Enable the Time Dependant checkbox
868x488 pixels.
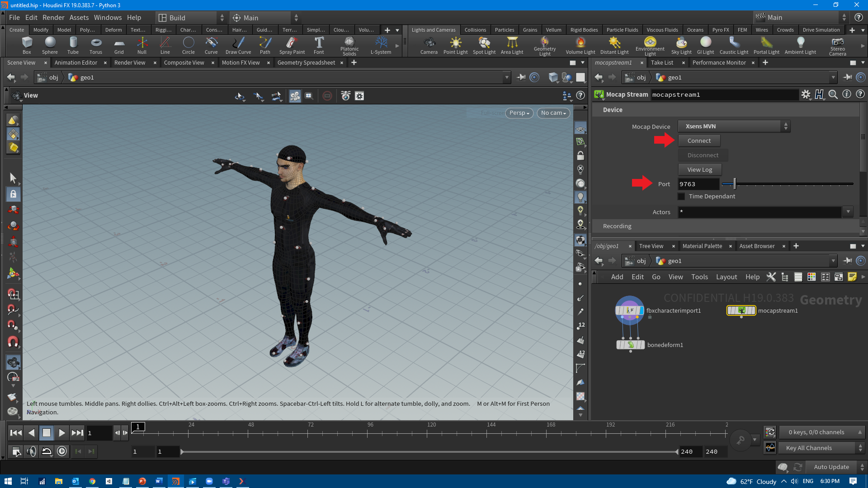click(x=681, y=196)
